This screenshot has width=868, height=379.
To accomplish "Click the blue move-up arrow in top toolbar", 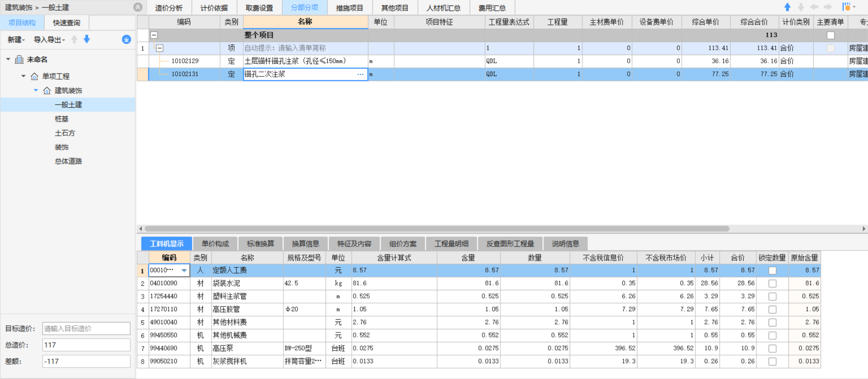I will [x=788, y=7].
